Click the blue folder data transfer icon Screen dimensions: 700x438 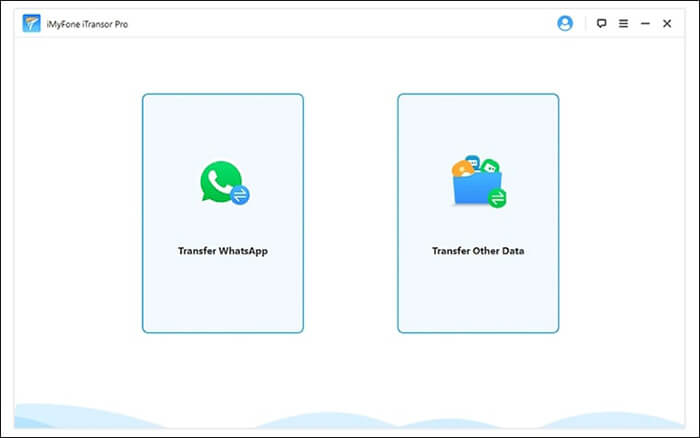pyautogui.click(x=479, y=182)
